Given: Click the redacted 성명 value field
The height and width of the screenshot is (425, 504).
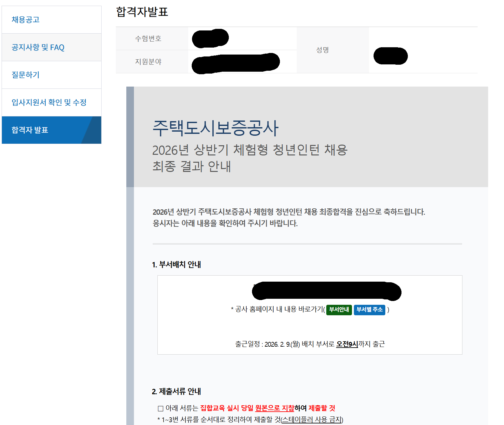Looking at the screenshot, I should coord(390,56).
